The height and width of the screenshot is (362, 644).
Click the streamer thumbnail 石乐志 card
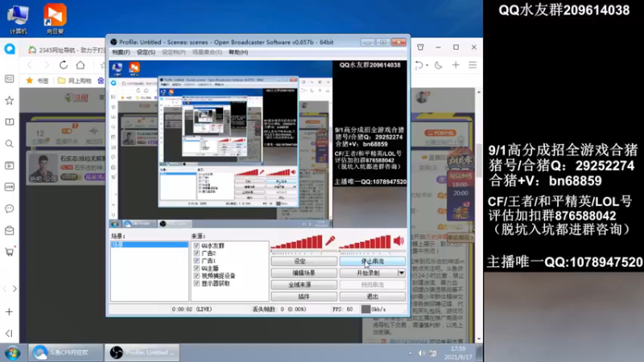(43, 168)
